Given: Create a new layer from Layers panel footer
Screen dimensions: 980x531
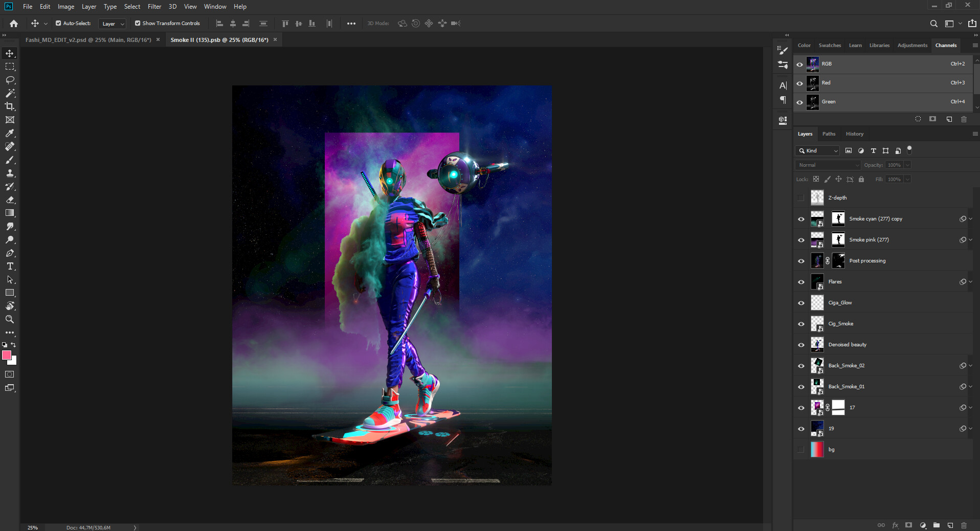Looking at the screenshot, I should click(x=950, y=525).
